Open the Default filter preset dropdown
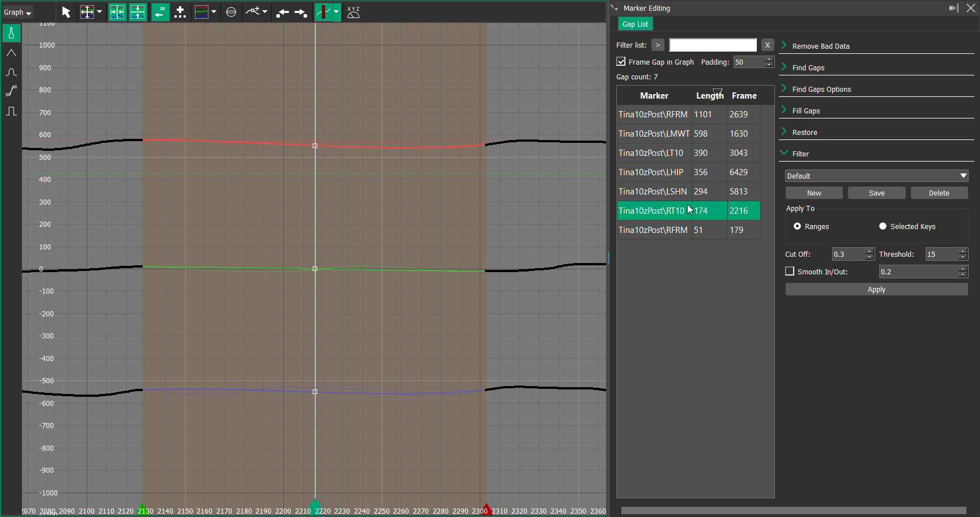Viewport: 980px width, 517px height. [x=876, y=176]
